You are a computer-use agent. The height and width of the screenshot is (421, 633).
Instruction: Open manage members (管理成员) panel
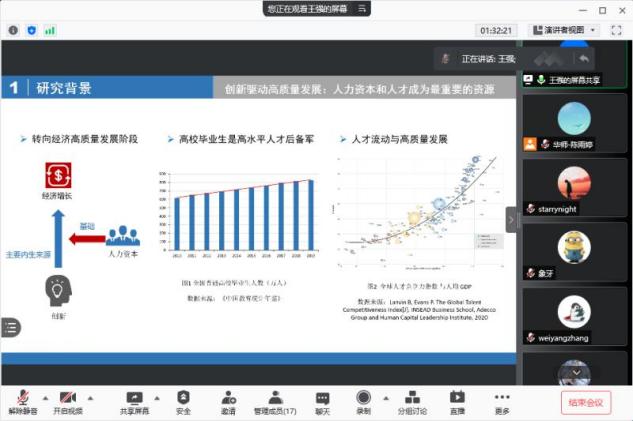[275, 400]
